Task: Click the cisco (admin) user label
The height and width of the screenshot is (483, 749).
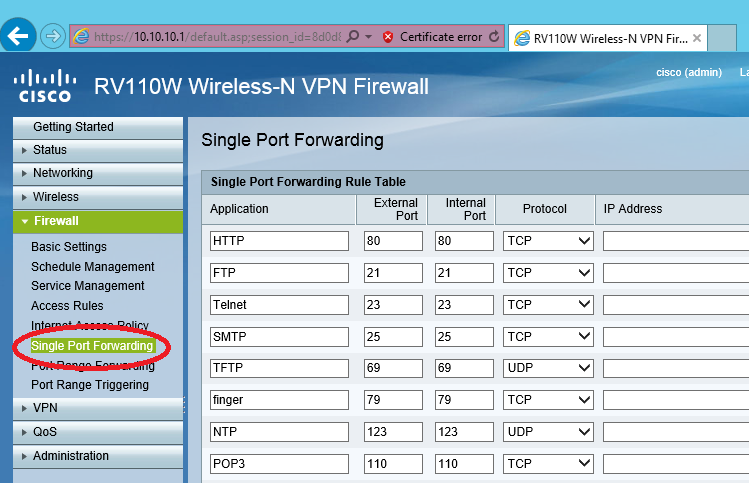Action: 689,73
